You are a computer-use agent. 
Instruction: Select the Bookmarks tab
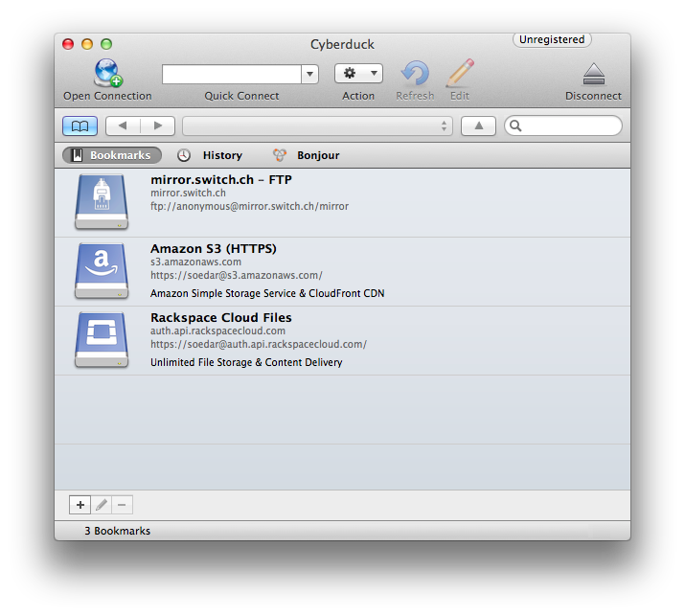(112, 155)
